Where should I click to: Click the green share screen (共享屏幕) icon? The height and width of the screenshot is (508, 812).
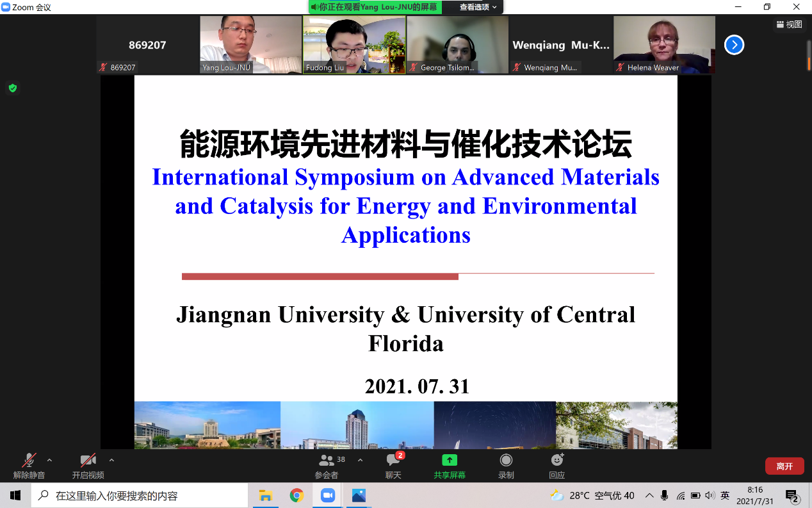pos(450,461)
